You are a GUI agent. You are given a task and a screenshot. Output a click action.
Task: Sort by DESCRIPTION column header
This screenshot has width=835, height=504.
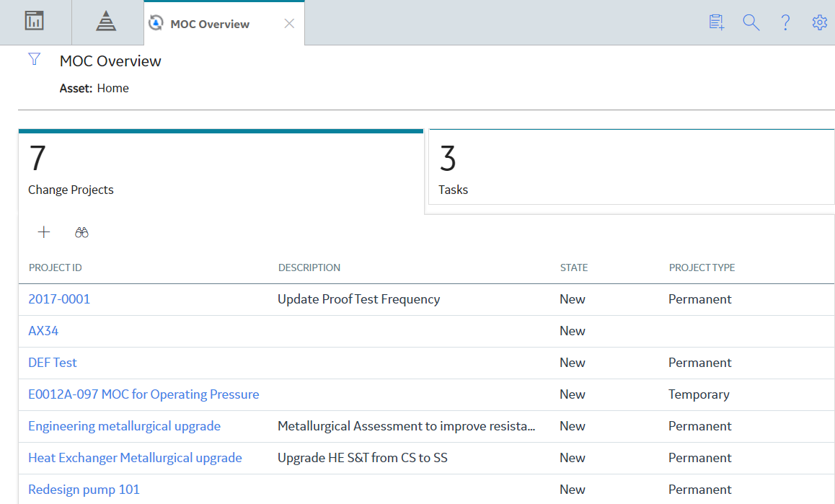pos(309,268)
